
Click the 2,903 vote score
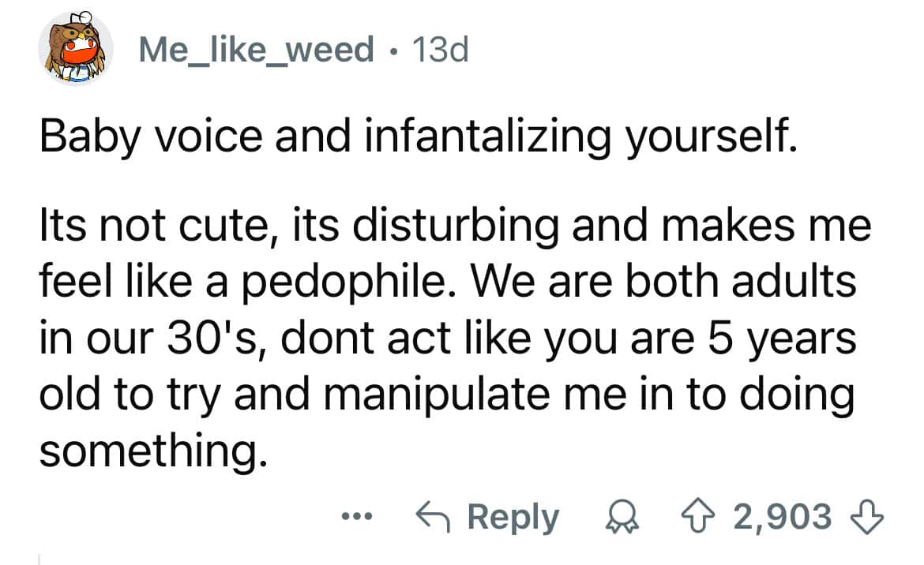click(x=783, y=517)
